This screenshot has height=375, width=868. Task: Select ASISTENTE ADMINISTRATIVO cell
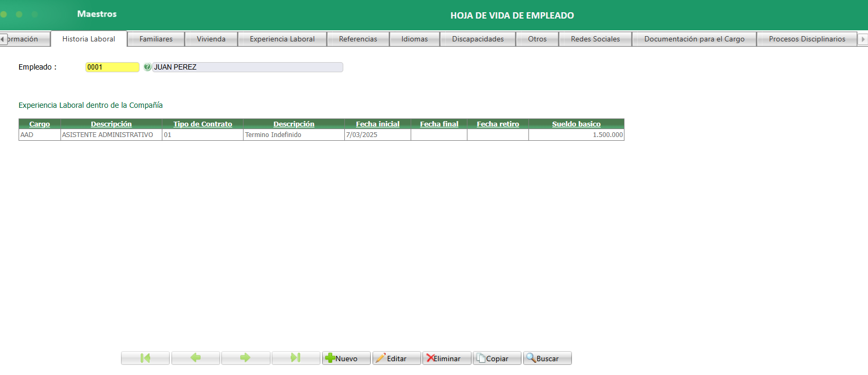(111, 135)
